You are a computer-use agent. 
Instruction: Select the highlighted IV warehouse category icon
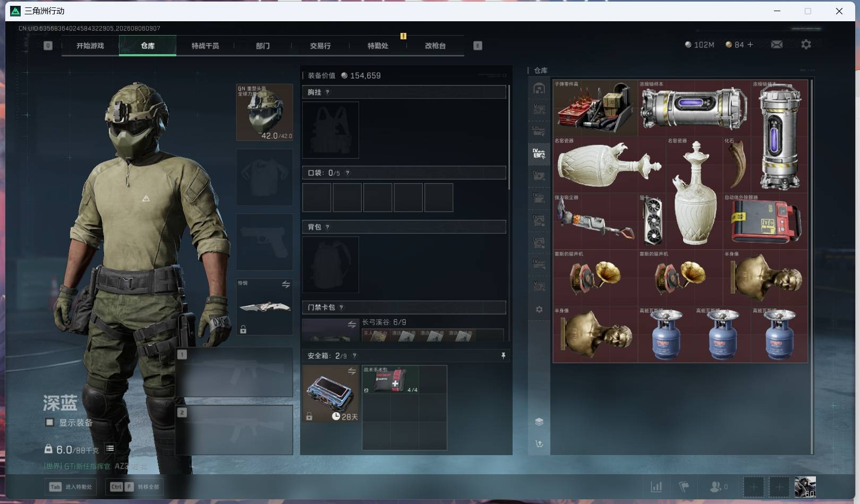pos(539,154)
